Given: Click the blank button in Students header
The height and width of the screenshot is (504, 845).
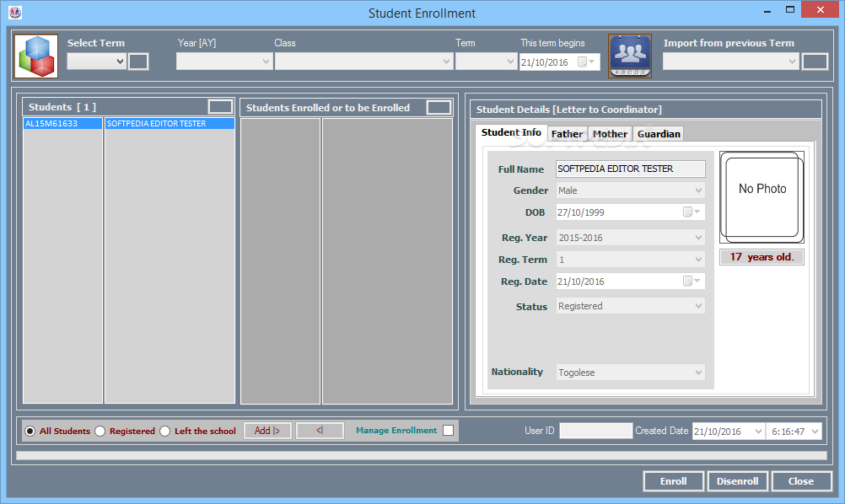Looking at the screenshot, I should (x=220, y=106).
